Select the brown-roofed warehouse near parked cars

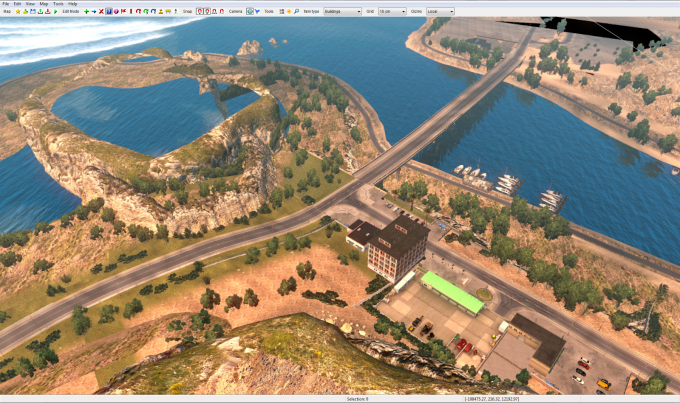538,343
